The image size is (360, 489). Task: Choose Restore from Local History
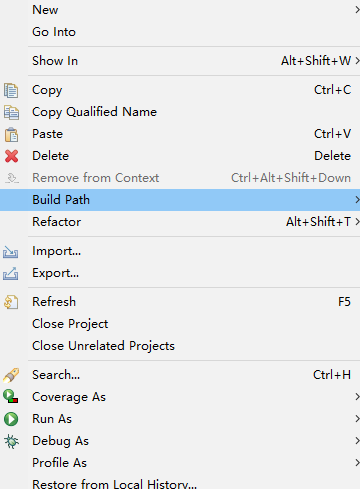[180, 483]
